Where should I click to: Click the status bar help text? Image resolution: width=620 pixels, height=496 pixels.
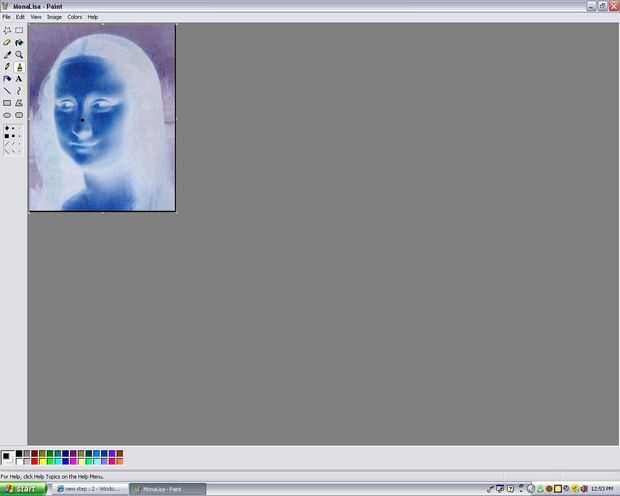[x=52, y=477]
